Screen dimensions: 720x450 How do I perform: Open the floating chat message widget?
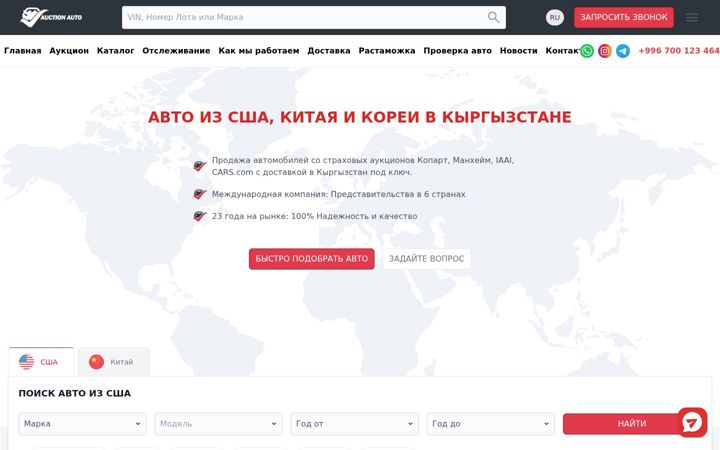(692, 422)
